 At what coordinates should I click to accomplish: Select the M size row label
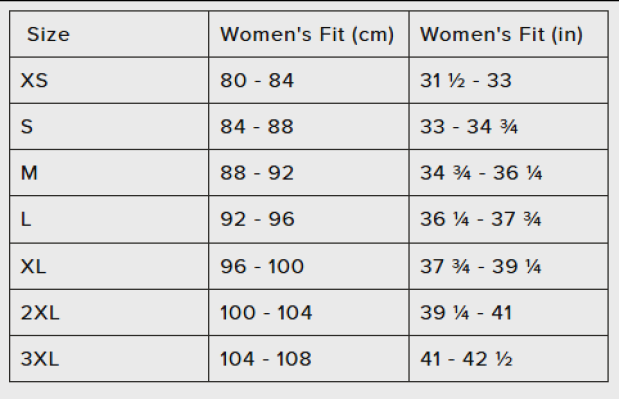[29, 173]
